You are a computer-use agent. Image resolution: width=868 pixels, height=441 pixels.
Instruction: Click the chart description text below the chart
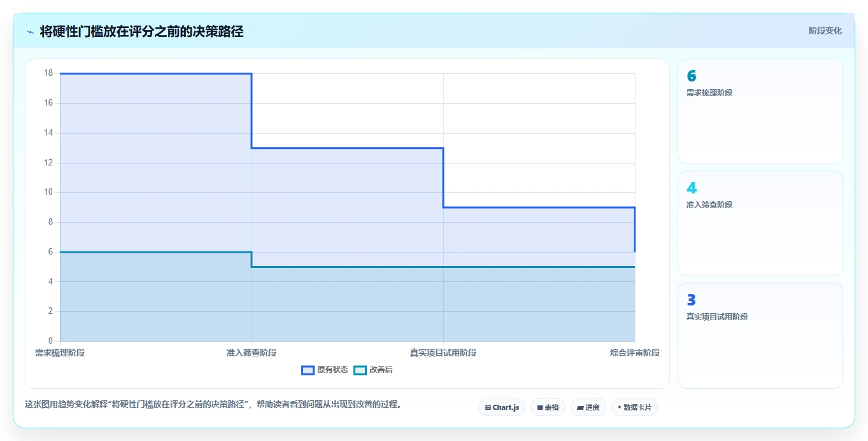[x=213, y=404]
